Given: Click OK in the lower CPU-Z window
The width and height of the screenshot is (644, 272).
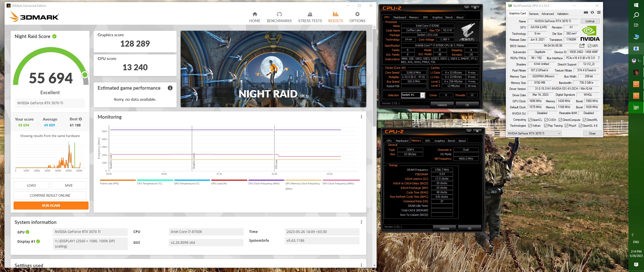Looking at the screenshot, I should click(x=469, y=228).
